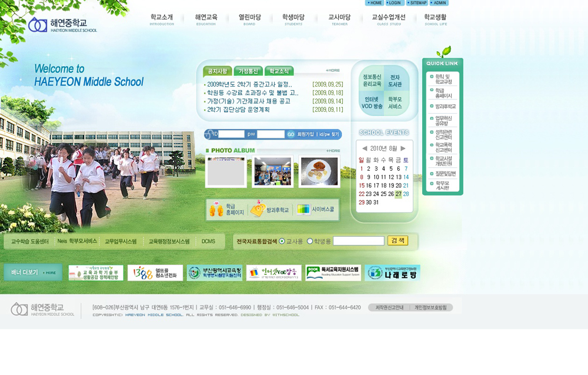Go to previous month in calendar

click(364, 148)
